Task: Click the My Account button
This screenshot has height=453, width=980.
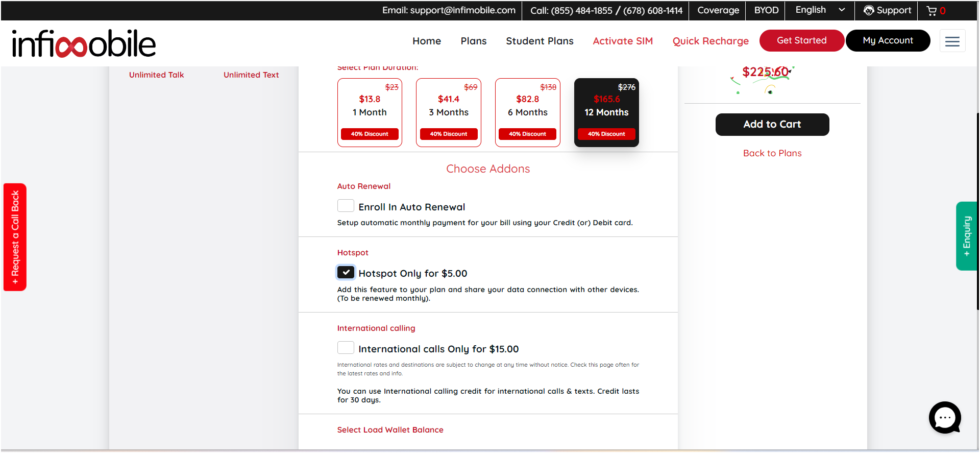Action: click(888, 40)
